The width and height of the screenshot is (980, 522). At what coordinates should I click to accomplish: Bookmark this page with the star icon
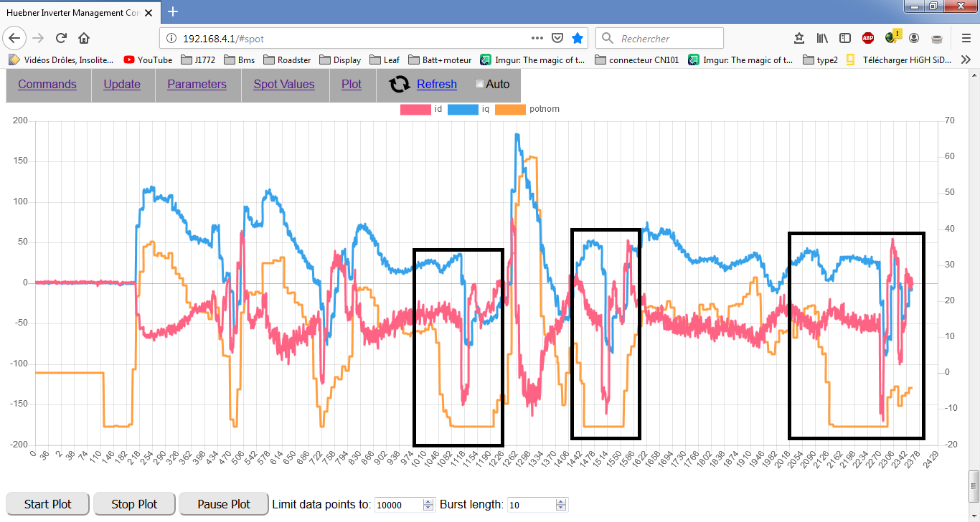pos(578,38)
